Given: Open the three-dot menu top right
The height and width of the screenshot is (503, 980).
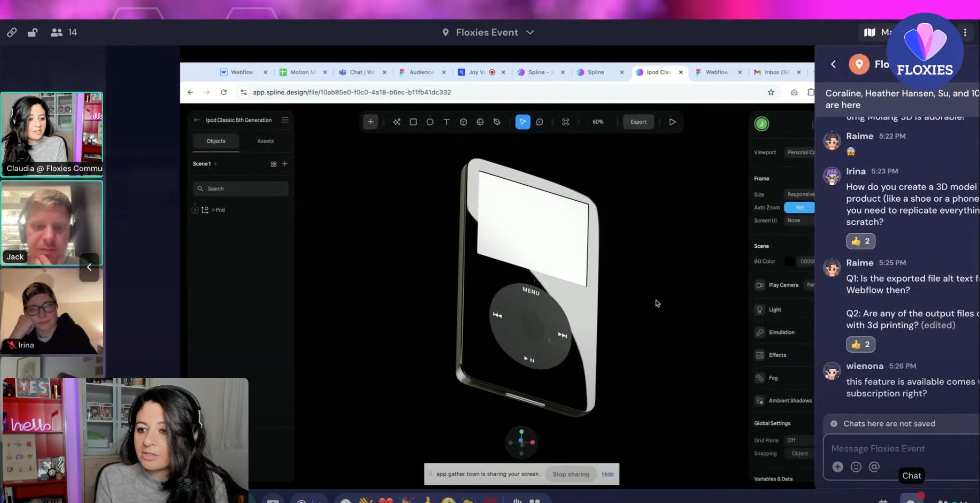Looking at the screenshot, I should tap(965, 32).
